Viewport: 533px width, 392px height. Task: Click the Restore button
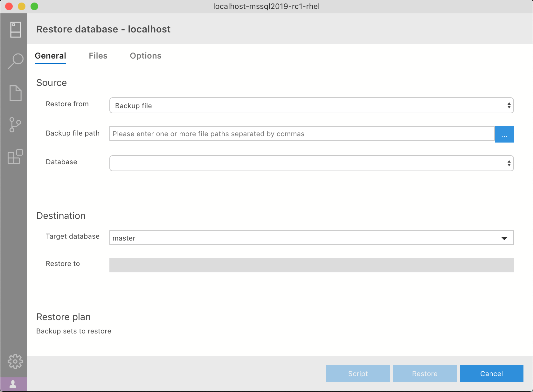(x=425, y=374)
